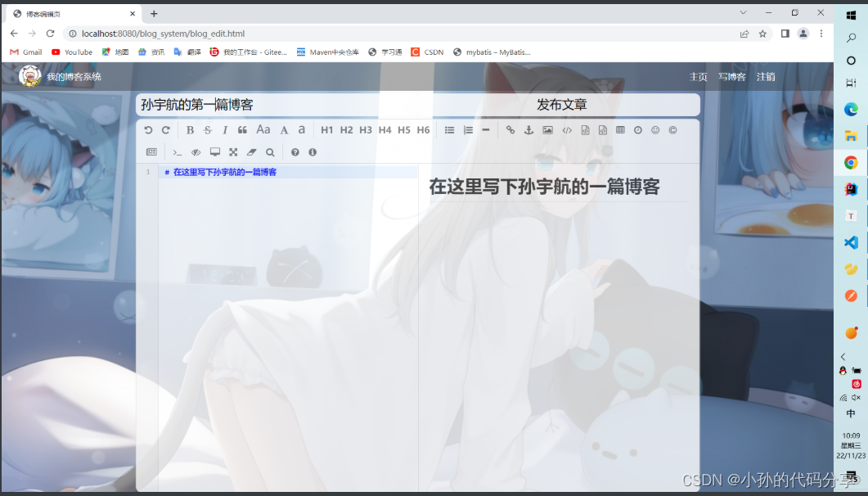Image resolution: width=868 pixels, height=496 pixels.
Task: Insert anchor icon in toolbar
Action: point(528,130)
